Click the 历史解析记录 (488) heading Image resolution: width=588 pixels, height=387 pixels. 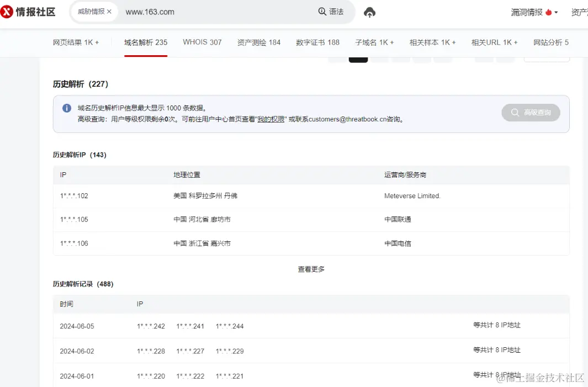tap(83, 284)
